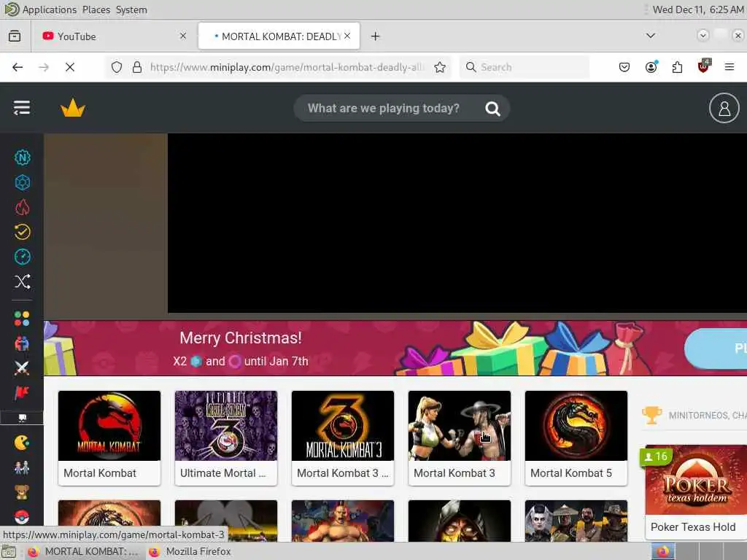Expand the list all tabs dropdown arrow
Screen dimensions: 747x560
(650, 36)
